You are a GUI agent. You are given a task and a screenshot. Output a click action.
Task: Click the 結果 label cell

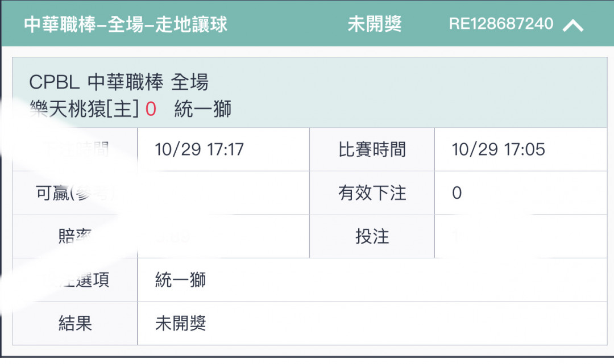(x=75, y=323)
